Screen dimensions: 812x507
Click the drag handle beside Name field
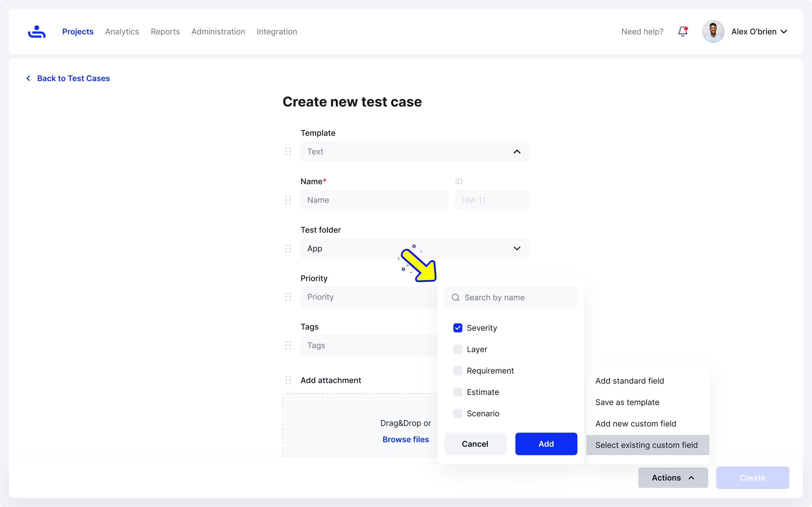coord(288,200)
